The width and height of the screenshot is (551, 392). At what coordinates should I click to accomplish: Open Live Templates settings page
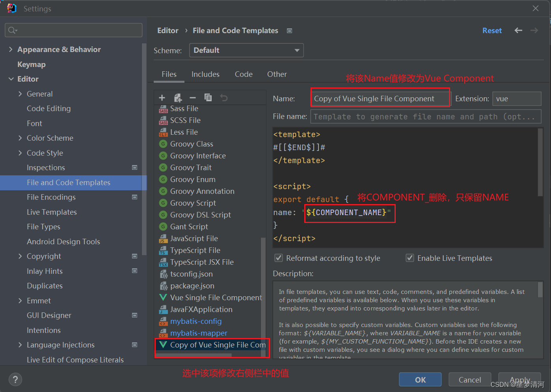52,212
